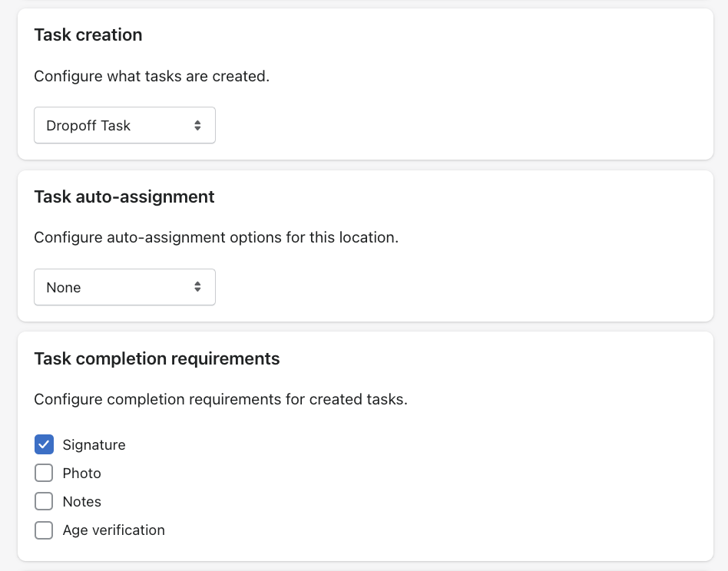Click the Notes label text
728x571 pixels.
(81, 501)
